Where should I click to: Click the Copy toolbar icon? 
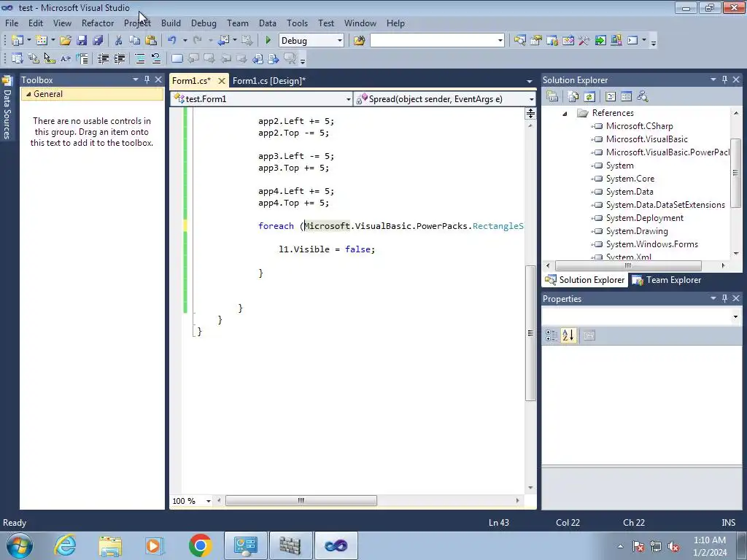tap(135, 41)
